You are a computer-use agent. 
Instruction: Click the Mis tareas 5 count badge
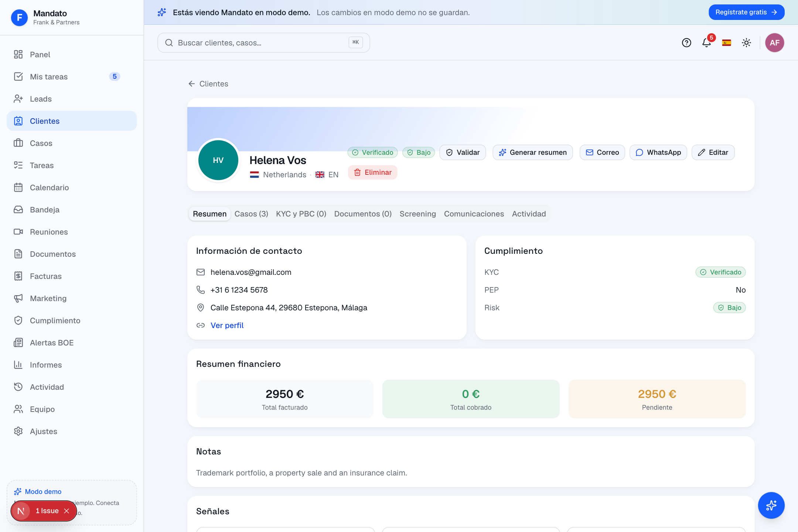click(115, 76)
